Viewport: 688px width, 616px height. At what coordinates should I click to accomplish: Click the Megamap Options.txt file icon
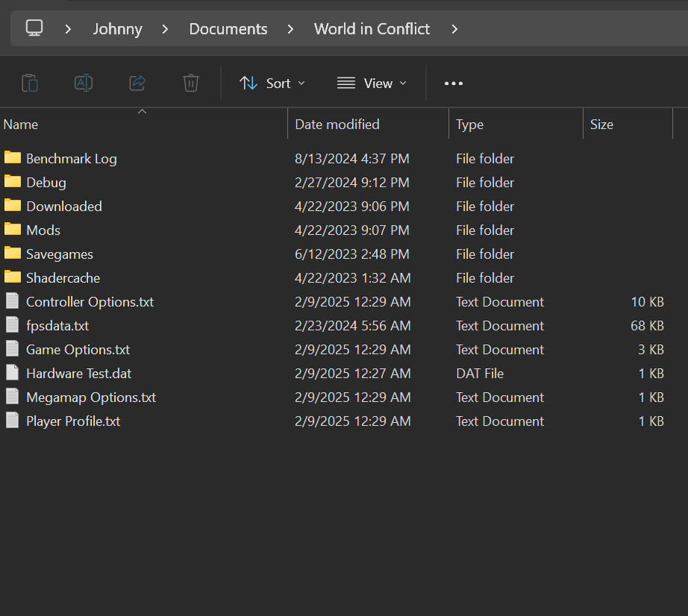point(12,396)
